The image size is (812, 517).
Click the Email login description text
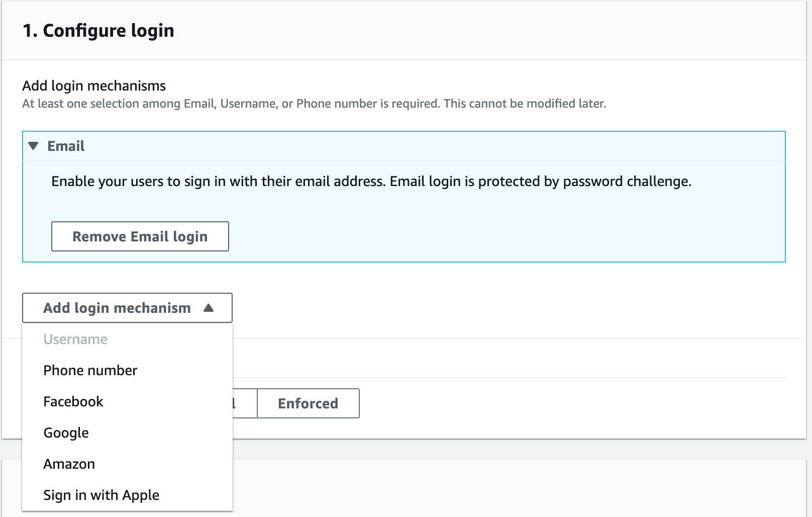click(x=371, y=182)
